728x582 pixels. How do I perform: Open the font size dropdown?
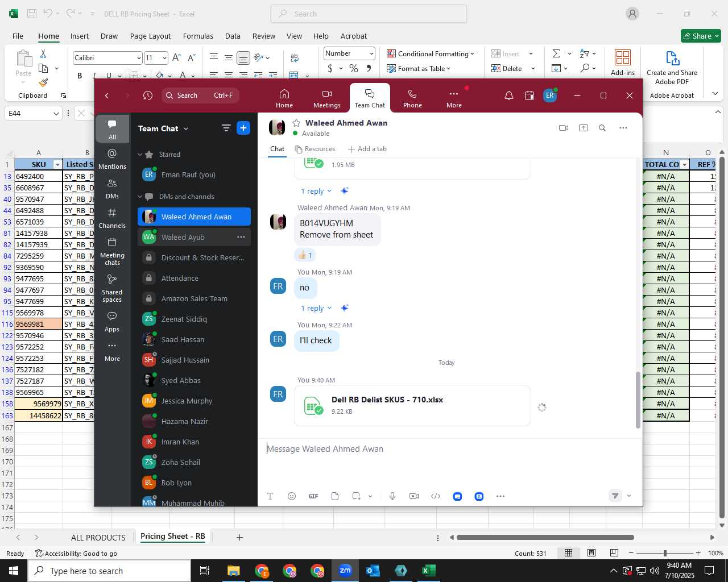click(164, 58)
